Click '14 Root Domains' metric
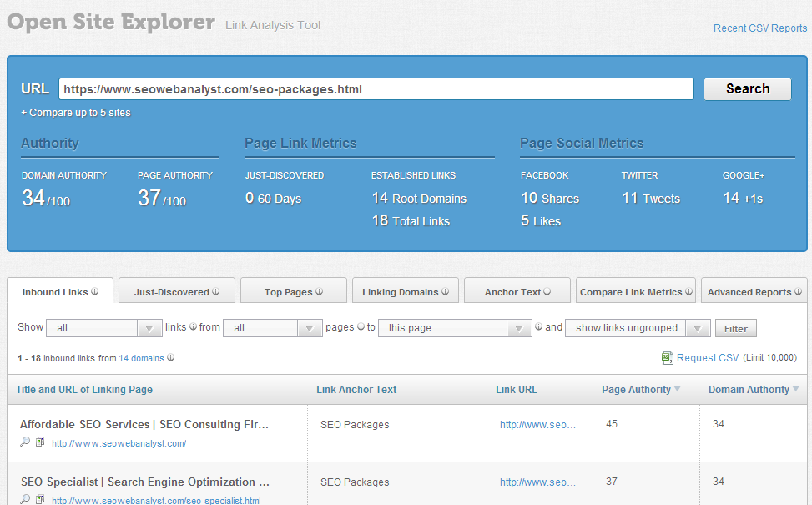This screenshot has width=812, height=505. tap(419, 198)
